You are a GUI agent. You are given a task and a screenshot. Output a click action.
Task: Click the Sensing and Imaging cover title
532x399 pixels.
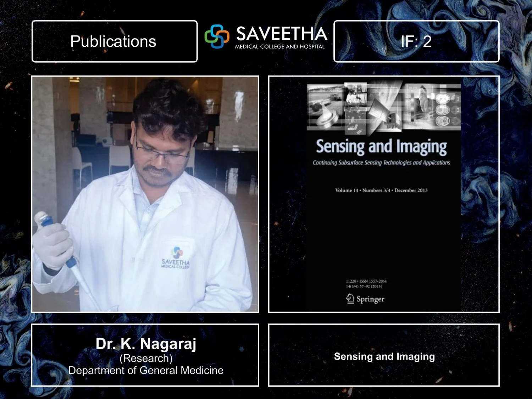[381, 147]
